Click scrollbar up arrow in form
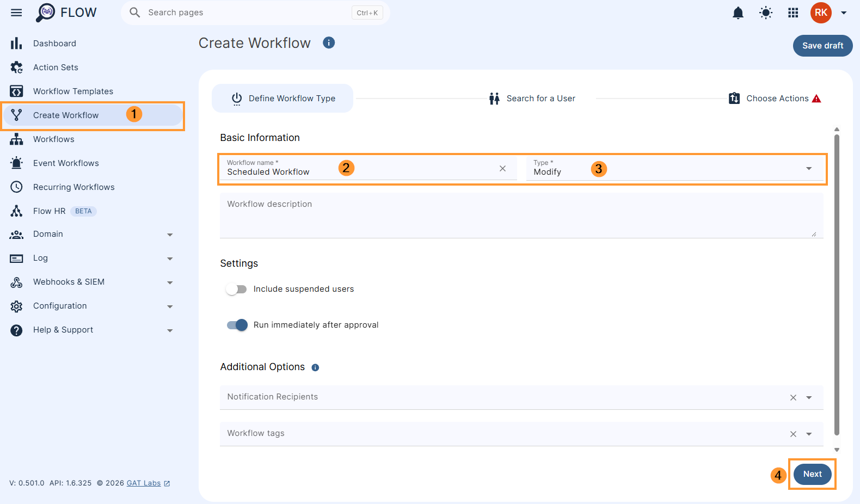Screen dimensions: 860x504 837,130
